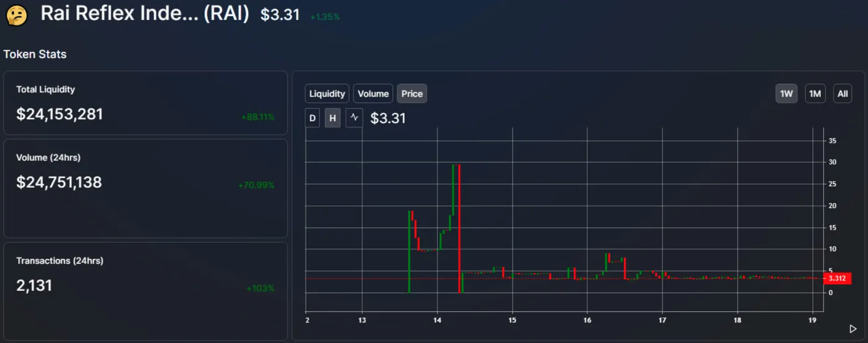The image size is (868, 343).
Task: Select daily candle interval D
Action: (312, 118)
